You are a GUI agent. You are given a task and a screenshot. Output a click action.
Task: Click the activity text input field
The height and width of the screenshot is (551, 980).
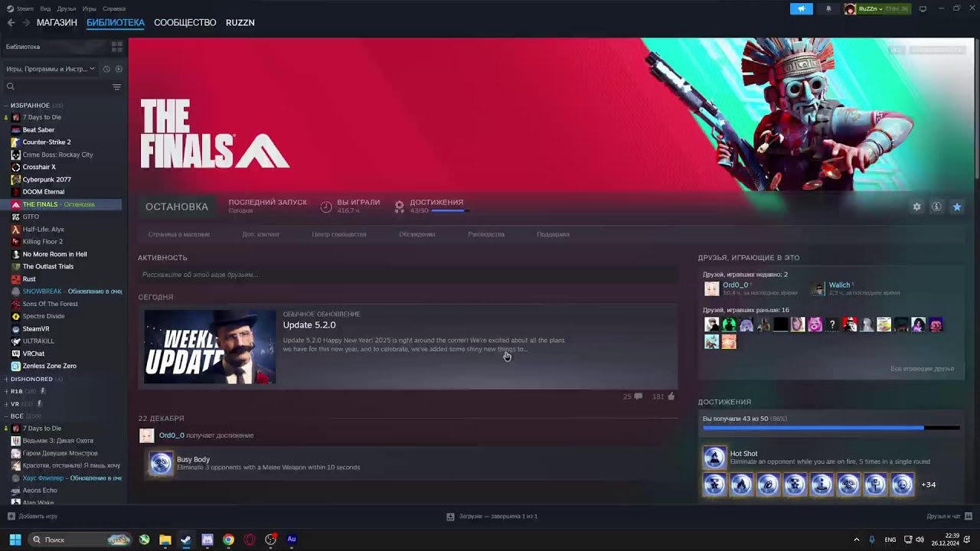pos(408,275)
